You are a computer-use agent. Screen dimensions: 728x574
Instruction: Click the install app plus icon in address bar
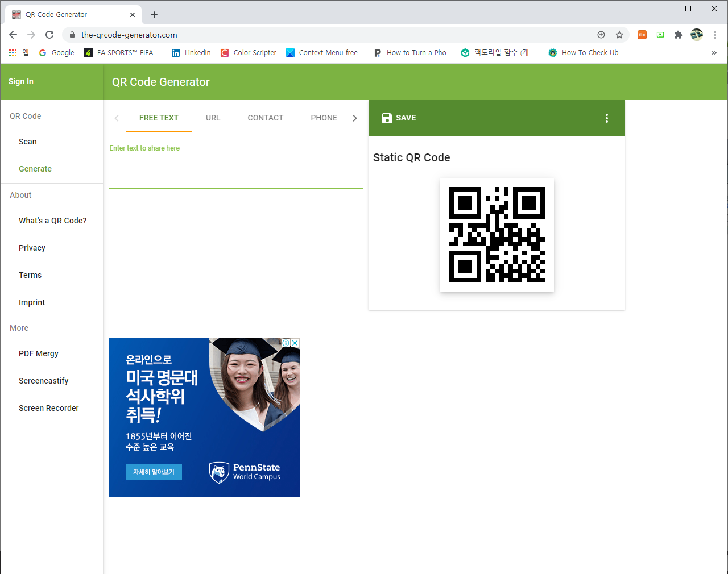(x=601, y=35)
